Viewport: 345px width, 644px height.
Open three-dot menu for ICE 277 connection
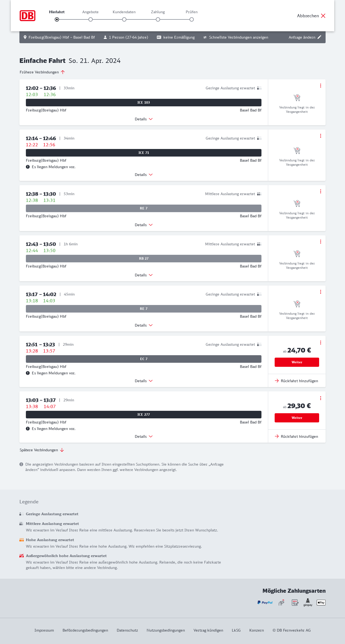tap(320, 398)
